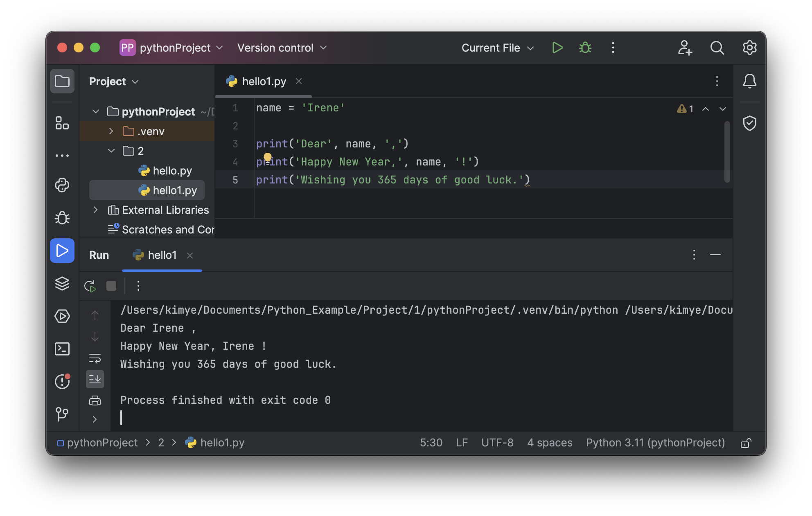Open the Version control dropdown
This screenshot has height=516, width=812.
(x=282, y=48)
